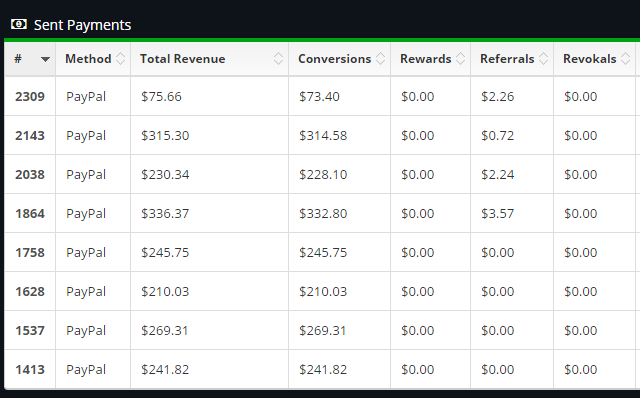Click the Conversions column sort icon
Image resolution: width=640 pixels, height=398 pixels.
point(380,59)
